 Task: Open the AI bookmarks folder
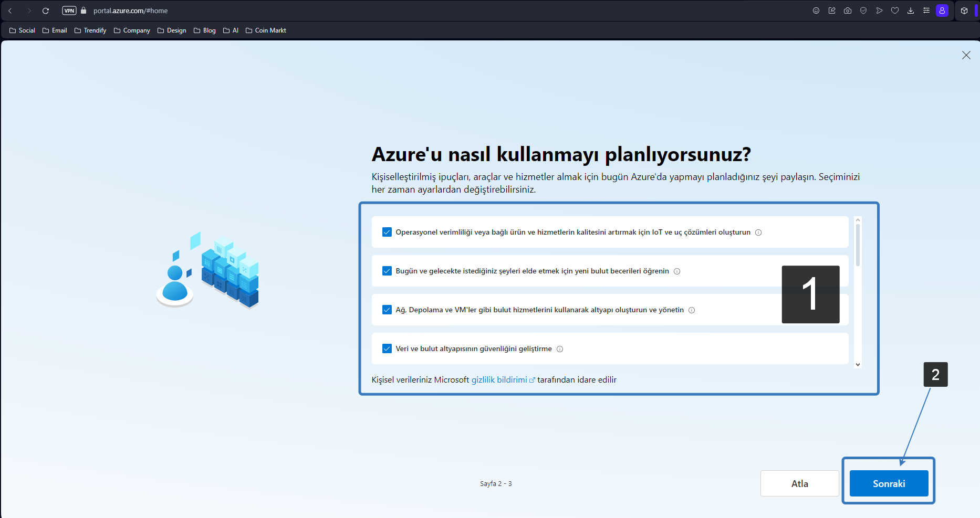(231, 30)
